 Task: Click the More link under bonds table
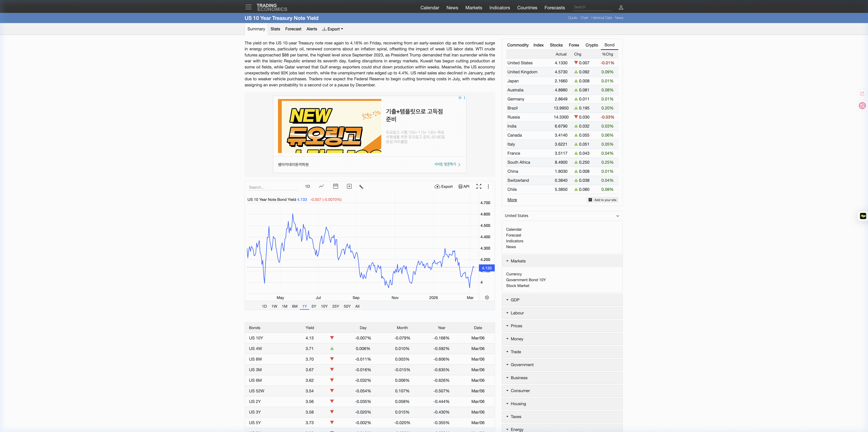(x=512, y=200)
